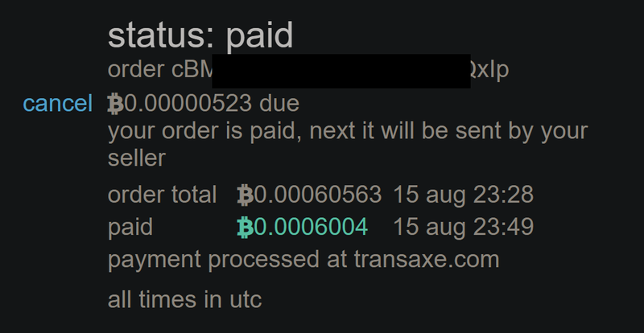Click the green Bitcoin symbol in paid row
The image size is (644, 333).
tap(246, 228)
